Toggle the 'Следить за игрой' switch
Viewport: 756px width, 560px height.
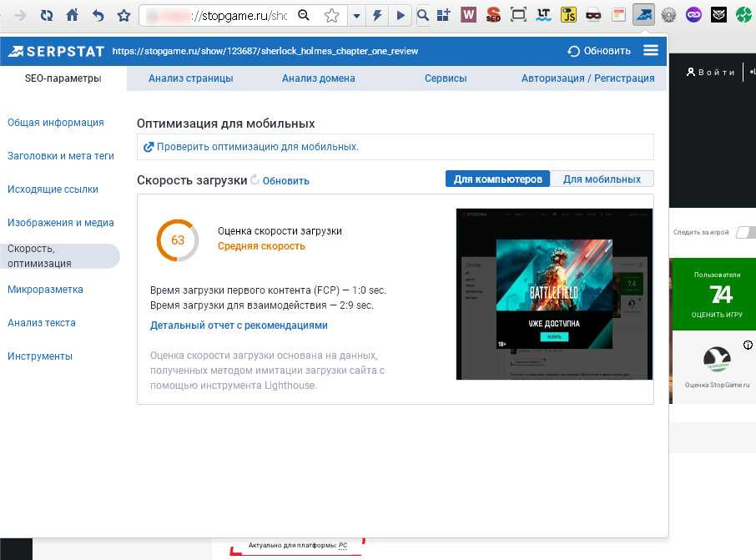tap(744, 232)
